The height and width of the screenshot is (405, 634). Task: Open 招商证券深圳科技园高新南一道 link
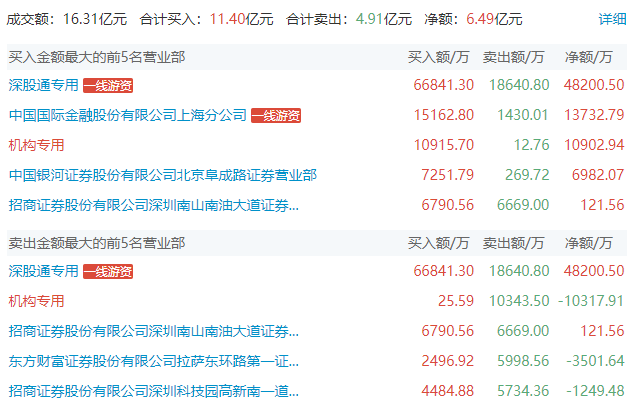click(x=154, y=391)
